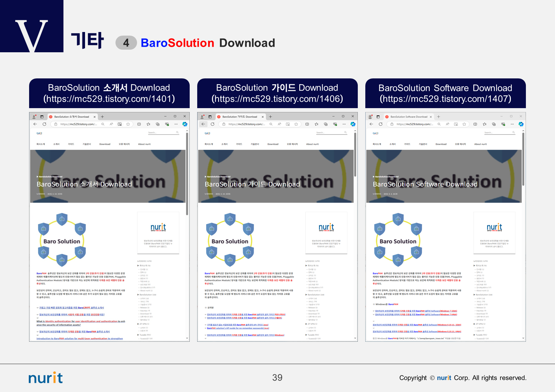555x392 pixels.
Task: Expand 회사소개 category in Software Download sidebar
Action: 480,266
